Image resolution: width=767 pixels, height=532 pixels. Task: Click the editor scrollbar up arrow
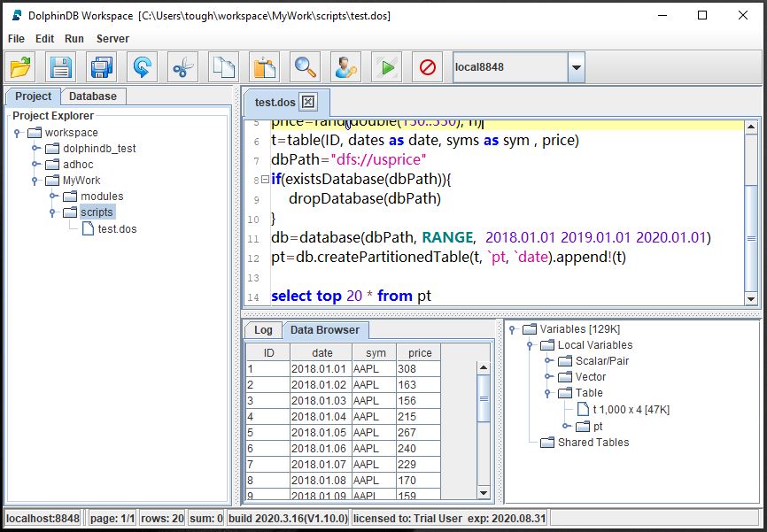[x=751, y=127]
